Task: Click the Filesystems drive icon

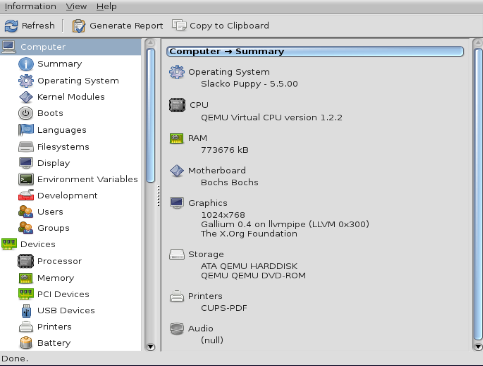Action: tap(26, 147)
